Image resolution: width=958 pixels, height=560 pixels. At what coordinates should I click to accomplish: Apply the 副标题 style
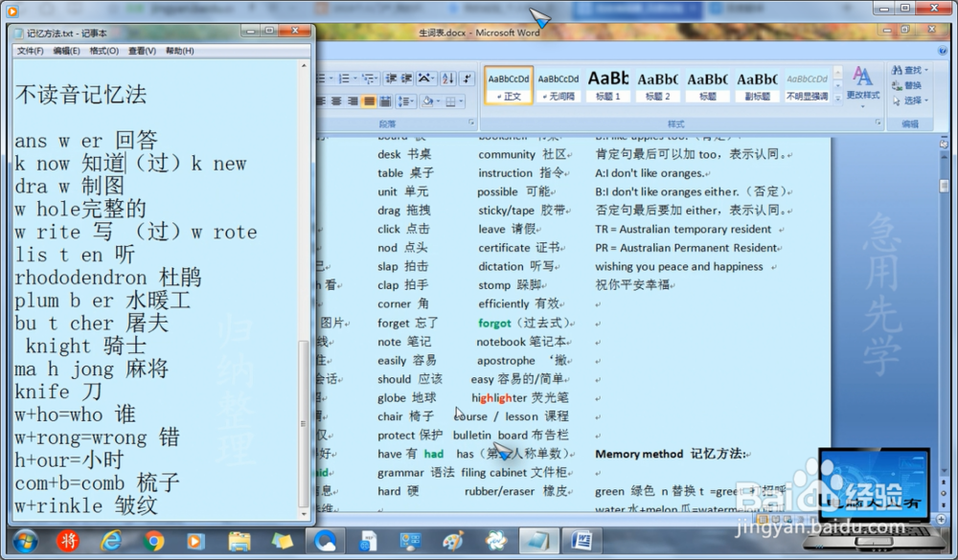(x=757, y=85)
